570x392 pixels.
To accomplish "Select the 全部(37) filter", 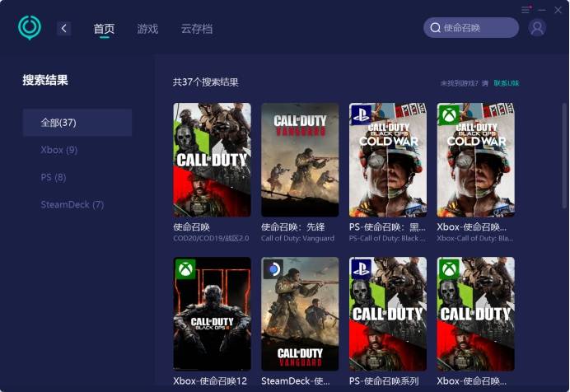I will coord(77,123).
